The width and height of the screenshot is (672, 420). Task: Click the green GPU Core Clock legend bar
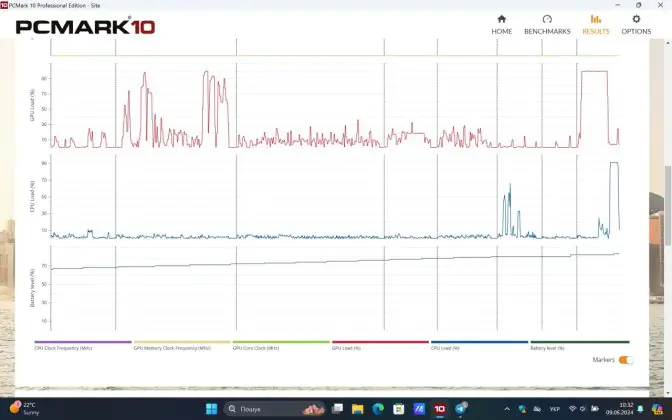pyautogui.click(x=281, y=342)
